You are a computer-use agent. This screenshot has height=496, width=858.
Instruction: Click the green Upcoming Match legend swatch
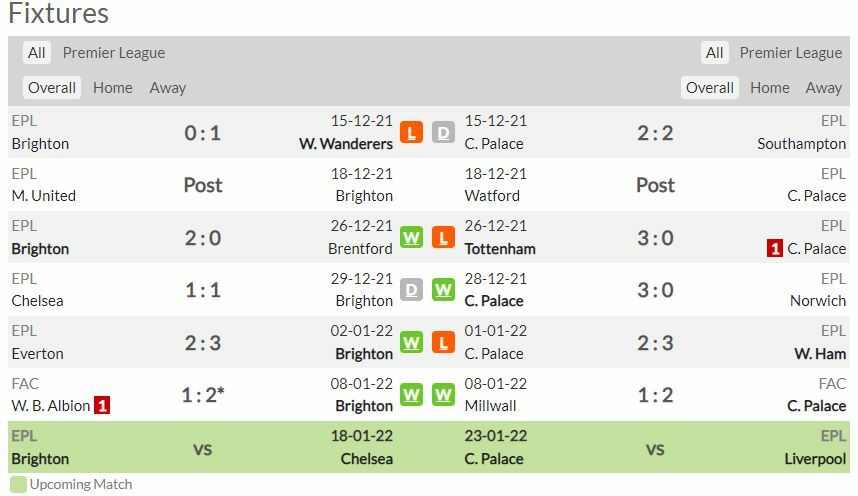[18, 485]
